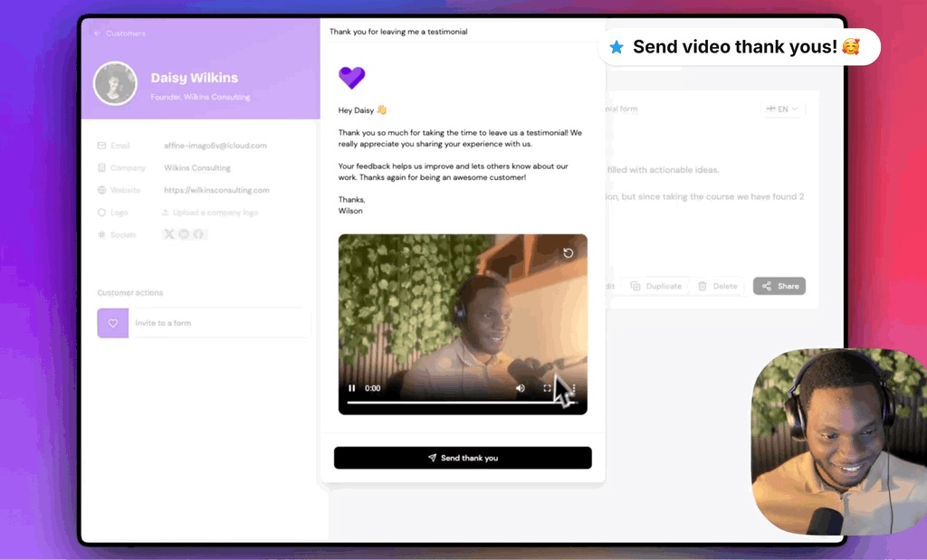Click the re-record video icon

click(x=569, y=252)
